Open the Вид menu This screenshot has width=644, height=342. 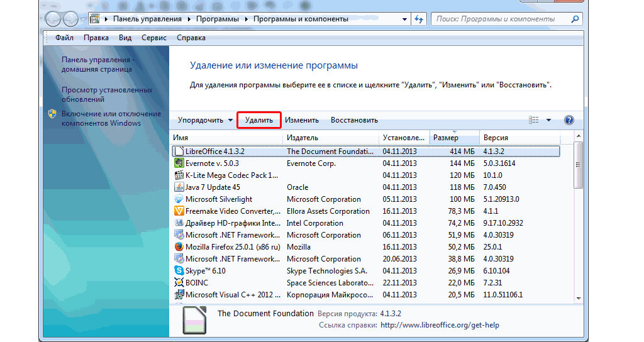(x=125, y=38)
